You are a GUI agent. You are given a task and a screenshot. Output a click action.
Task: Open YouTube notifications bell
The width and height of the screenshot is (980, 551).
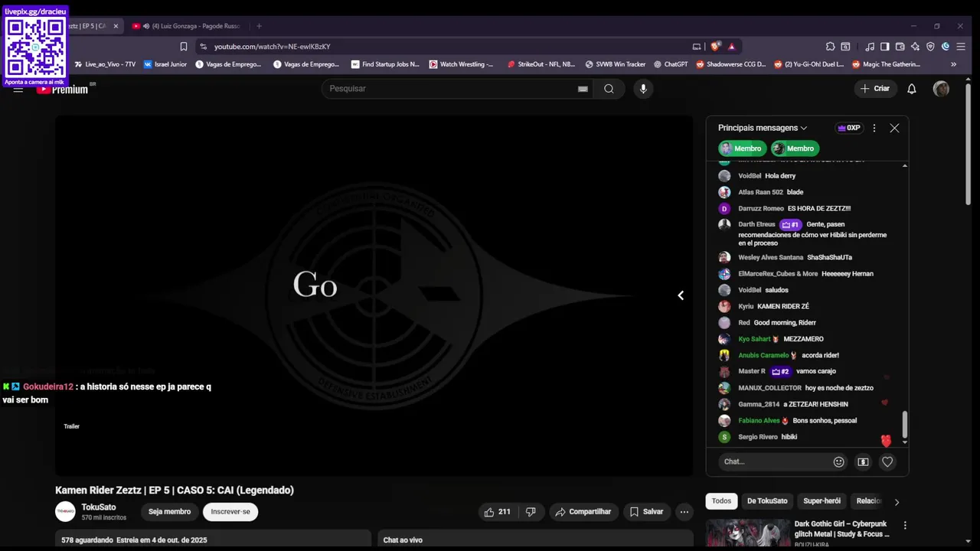pyautogui.click(x=912, y=89)
